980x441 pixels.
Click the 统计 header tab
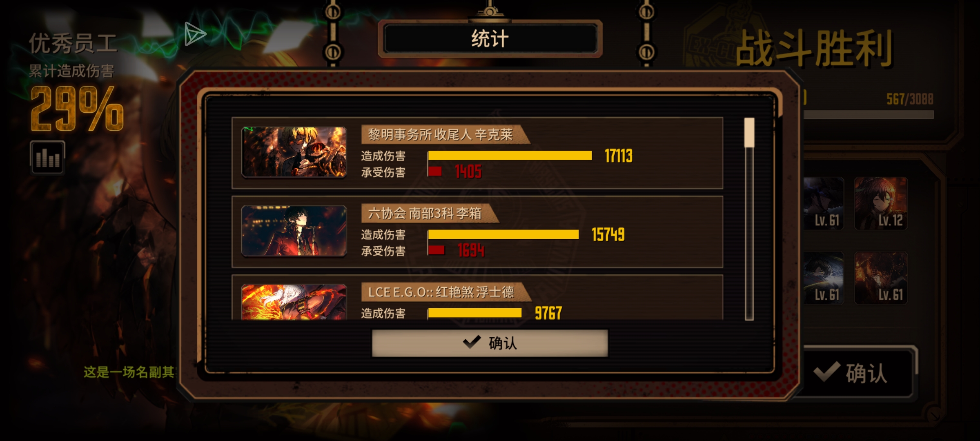click(x=490, y=39)
